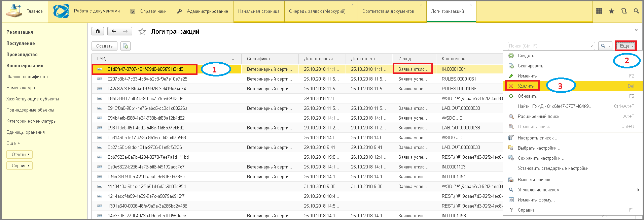Open the functions menu grid icon
The image size is (644, 220).
599,11
